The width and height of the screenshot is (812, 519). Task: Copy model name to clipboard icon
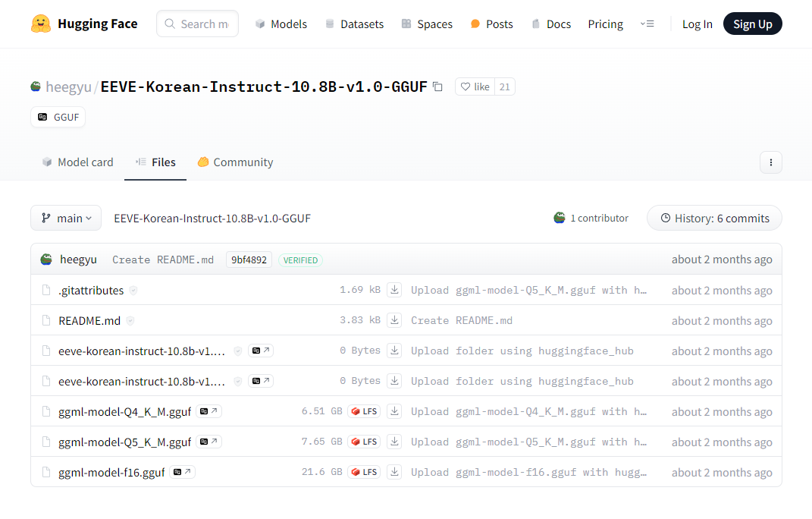437,86
